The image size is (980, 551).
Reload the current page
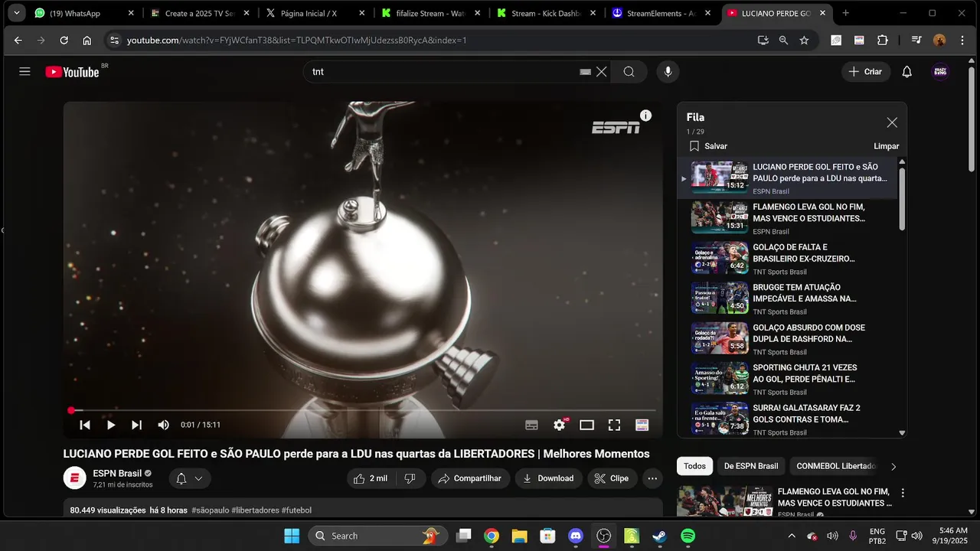coord(64,41)
